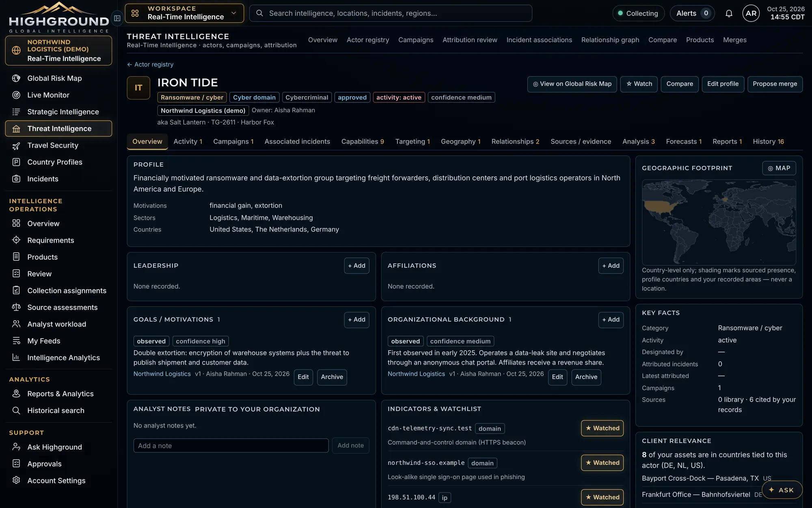The image size is (812, 508).
Task: Open the MAP button on Geographic Footprint
Action: click(x=779, y=168)
